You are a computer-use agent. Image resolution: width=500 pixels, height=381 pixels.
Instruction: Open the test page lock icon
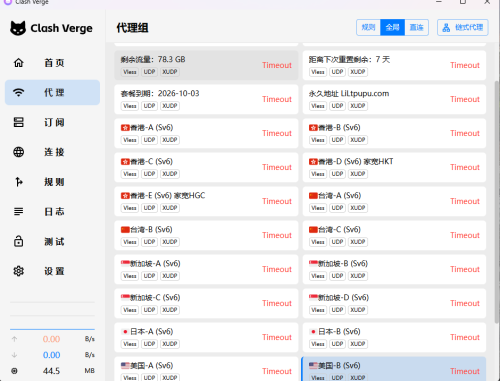tap(19, 241)
